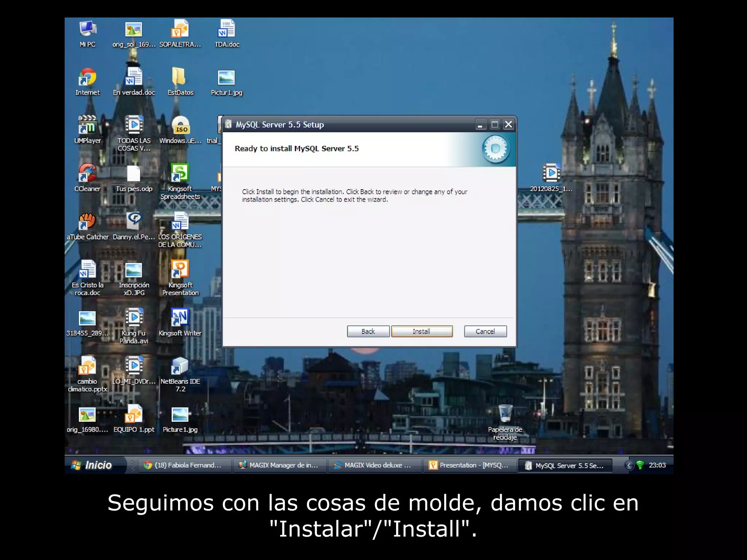Select the 318455_289 image file

88,323
